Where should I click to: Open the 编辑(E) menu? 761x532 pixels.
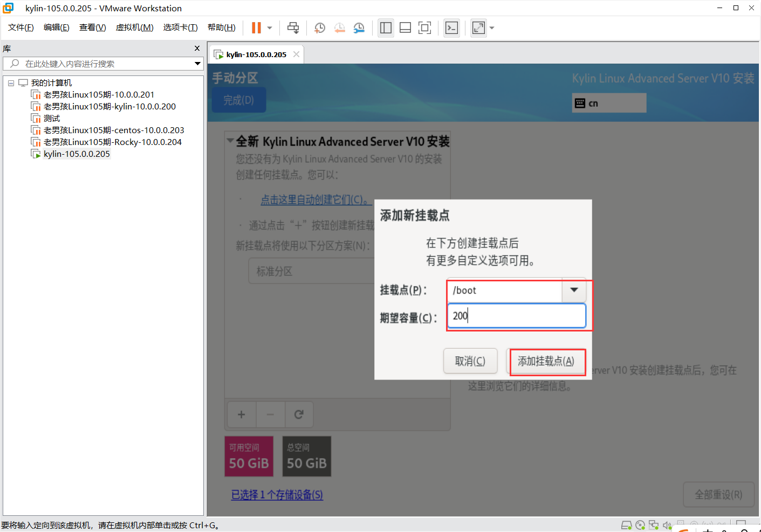click(56, 27)
